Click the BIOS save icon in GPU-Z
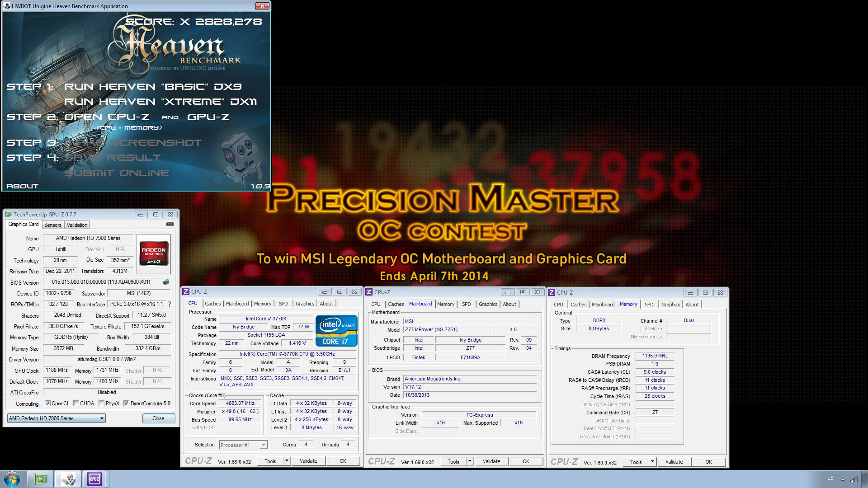This screenshot has width=868, height=488. click(166, 282)
